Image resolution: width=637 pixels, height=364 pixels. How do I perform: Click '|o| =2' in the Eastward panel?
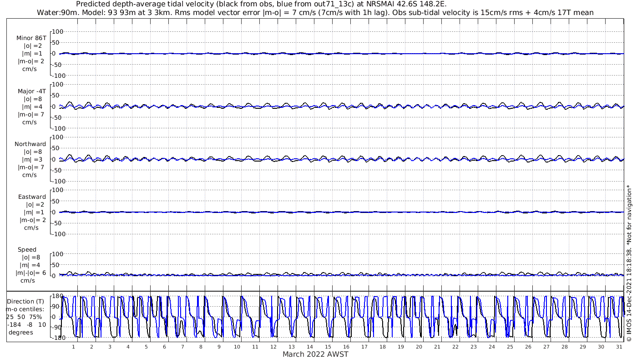(x=35, y=205)
